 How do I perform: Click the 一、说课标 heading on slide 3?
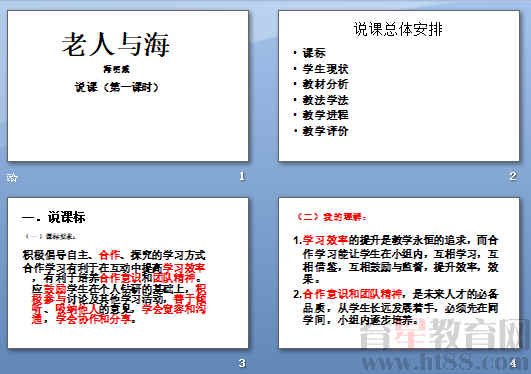53,217
